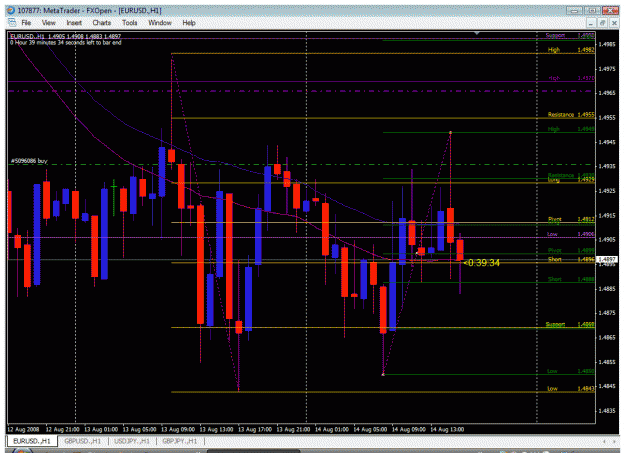Click the 1.4835 price scale value
Viewport: 625px width, 453px height.
607,411
